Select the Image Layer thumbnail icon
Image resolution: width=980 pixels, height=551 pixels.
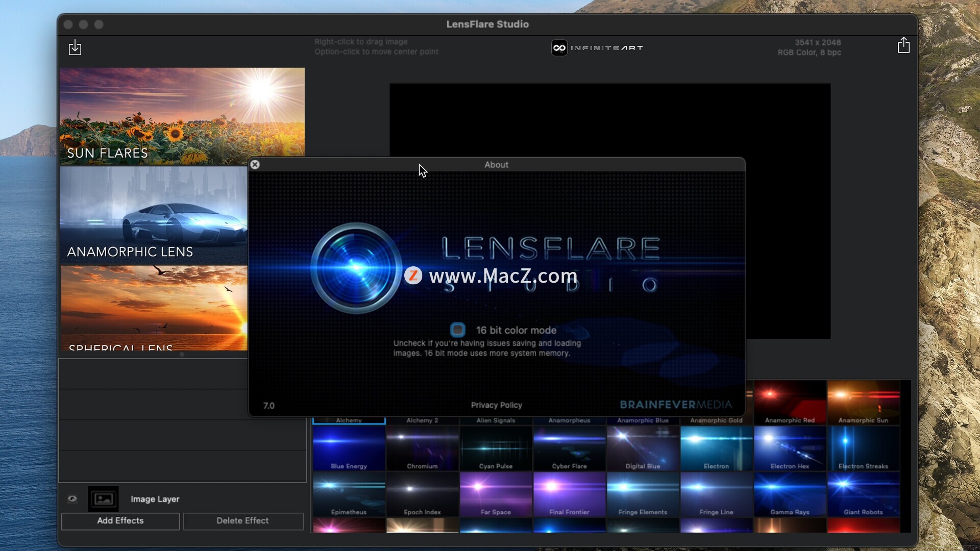(x=103, y=499)
